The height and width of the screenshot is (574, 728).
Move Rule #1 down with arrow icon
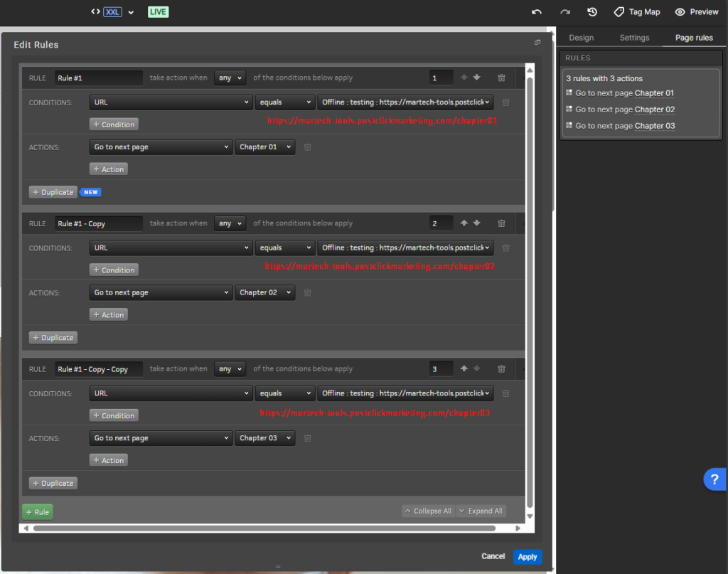coord(477,78)
